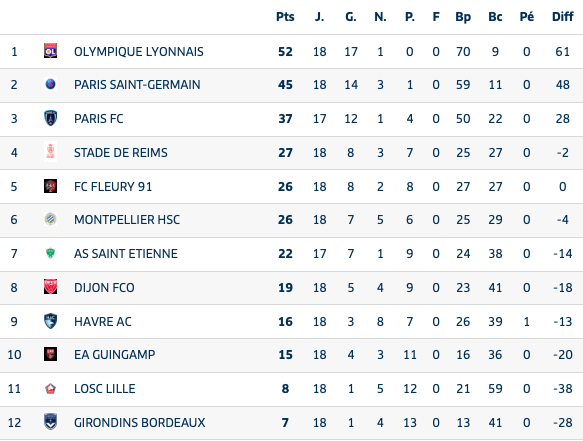The height and width of the screenshot is (441, 583).
Task: Sort table by the Pts column header
Action: click(x=285, y=17)
